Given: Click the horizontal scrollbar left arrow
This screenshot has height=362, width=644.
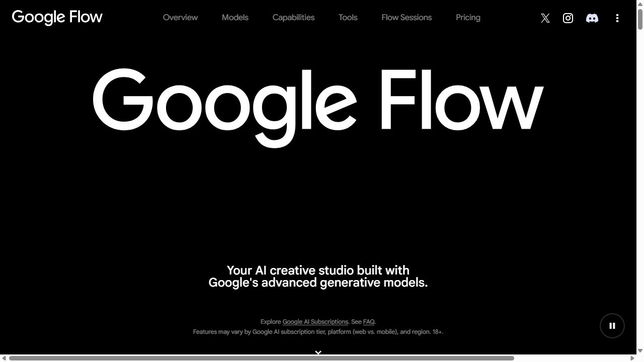Looking at the screenshot, I should (4, 358).
